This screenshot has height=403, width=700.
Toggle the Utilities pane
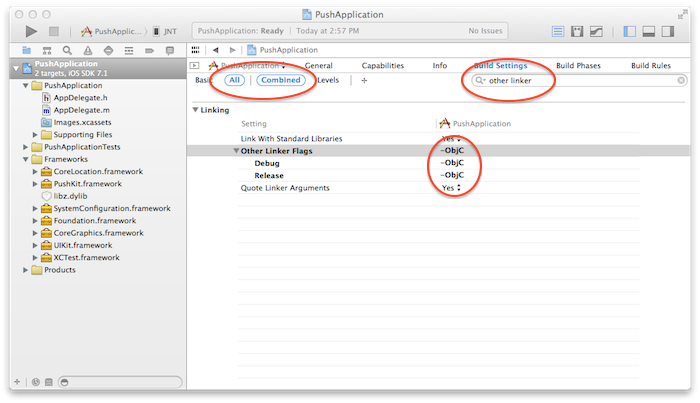(668, 31)
